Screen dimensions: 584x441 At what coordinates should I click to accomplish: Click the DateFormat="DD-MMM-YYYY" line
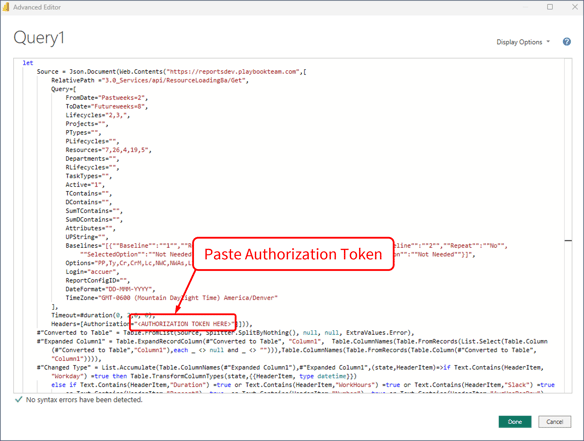click(111, 289)
